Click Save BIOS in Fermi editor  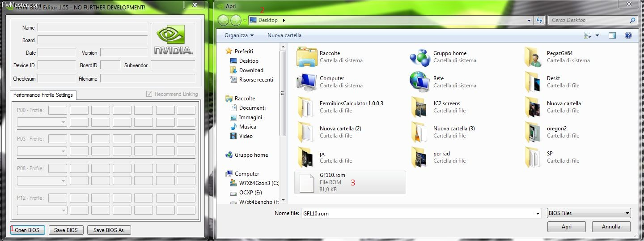66,230
